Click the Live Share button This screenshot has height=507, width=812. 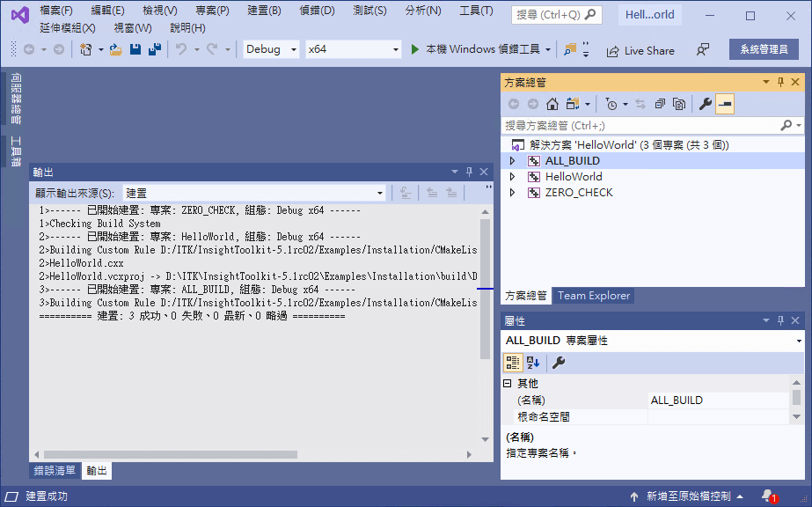[640, 50]
